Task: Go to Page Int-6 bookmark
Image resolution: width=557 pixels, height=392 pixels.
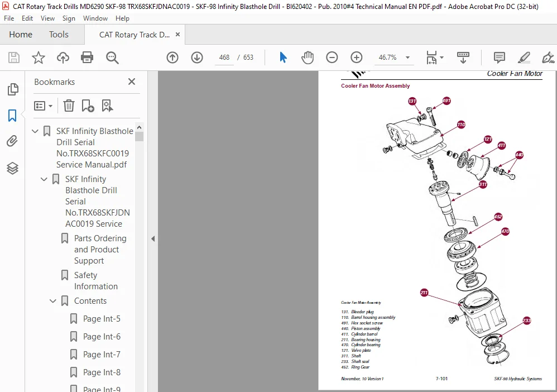Action: click(x=102, y=337)
